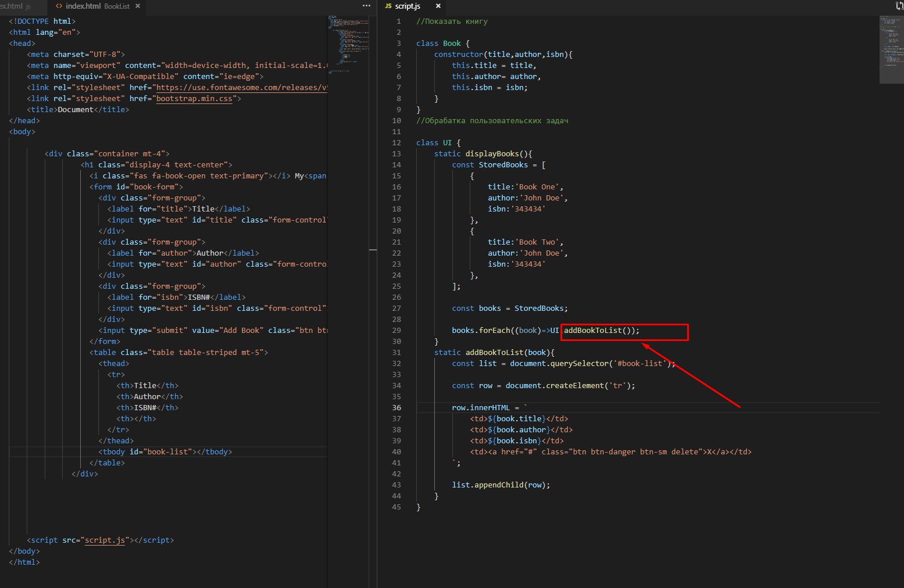904x588 pixels.
Task: Click the script.js minimap preview
Action: click(891, 49)
